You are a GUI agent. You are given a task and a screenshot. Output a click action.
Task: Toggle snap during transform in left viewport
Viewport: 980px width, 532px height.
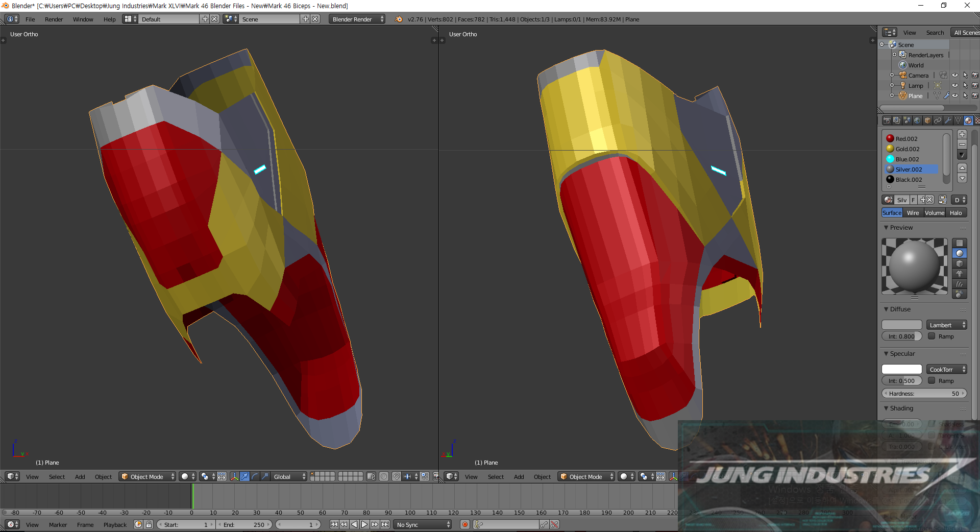click(396, 476)
